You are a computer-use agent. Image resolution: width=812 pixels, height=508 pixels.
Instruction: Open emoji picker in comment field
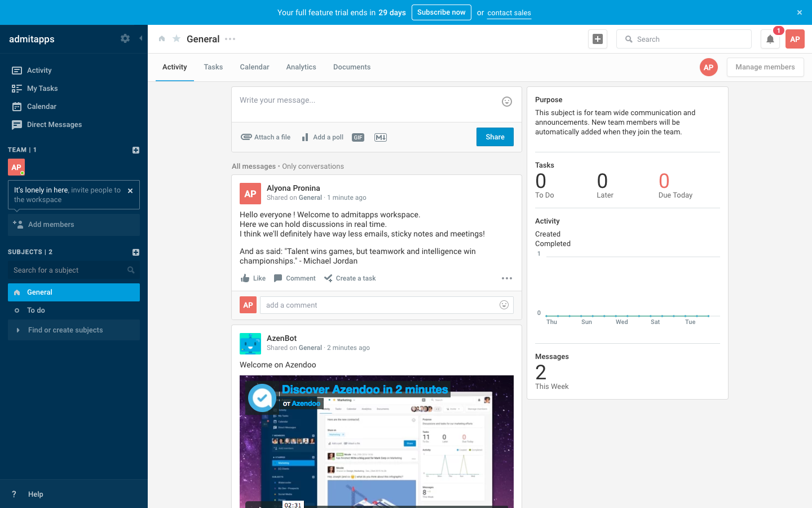click(504, 305)
